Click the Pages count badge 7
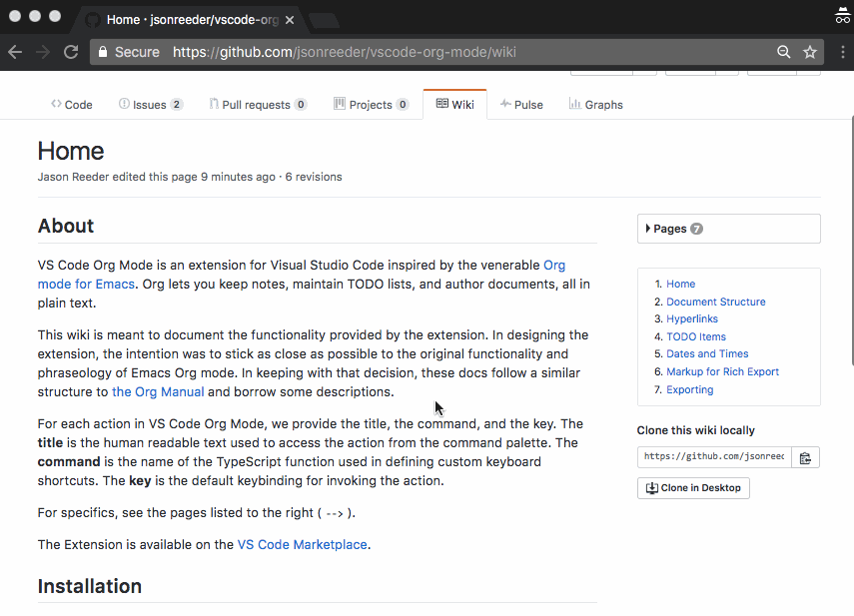The height and width of the screenshot is (616, 854). (x=696, y=229)
